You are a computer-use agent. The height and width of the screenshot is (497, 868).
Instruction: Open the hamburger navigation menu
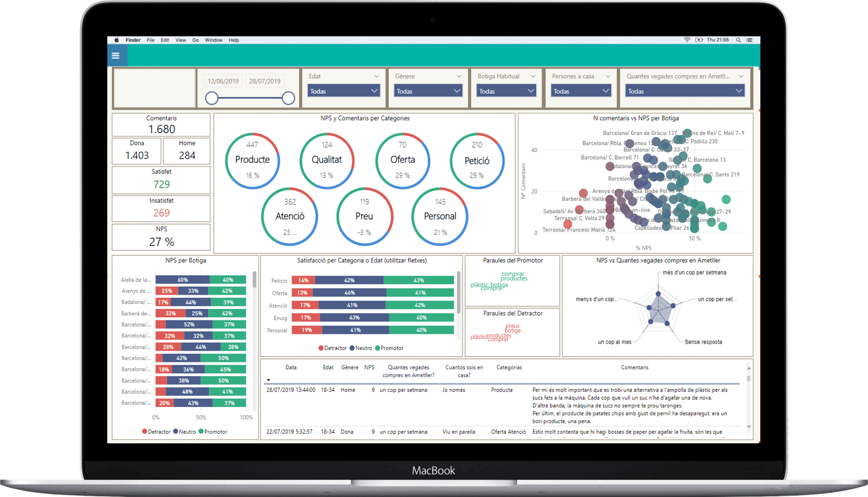coord(115,56)
